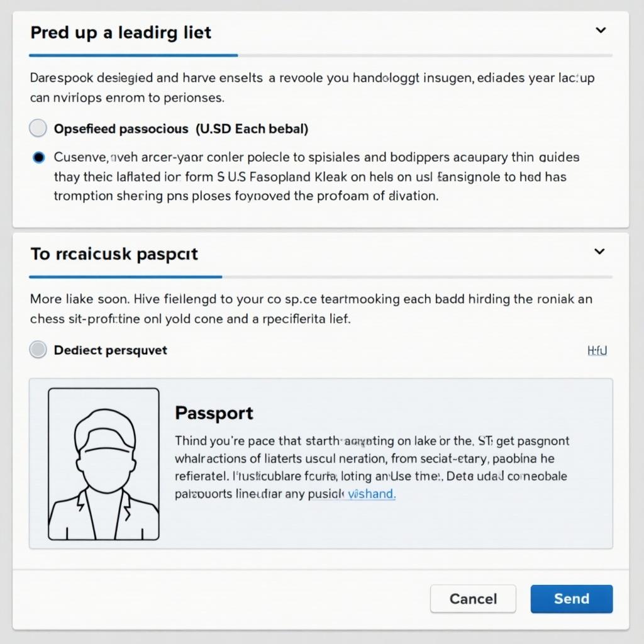Select the "Opsefieed passocious" radio button
The width and height of the screenshot is (644, 644).
pyautogui.click(x=38, y=128)
